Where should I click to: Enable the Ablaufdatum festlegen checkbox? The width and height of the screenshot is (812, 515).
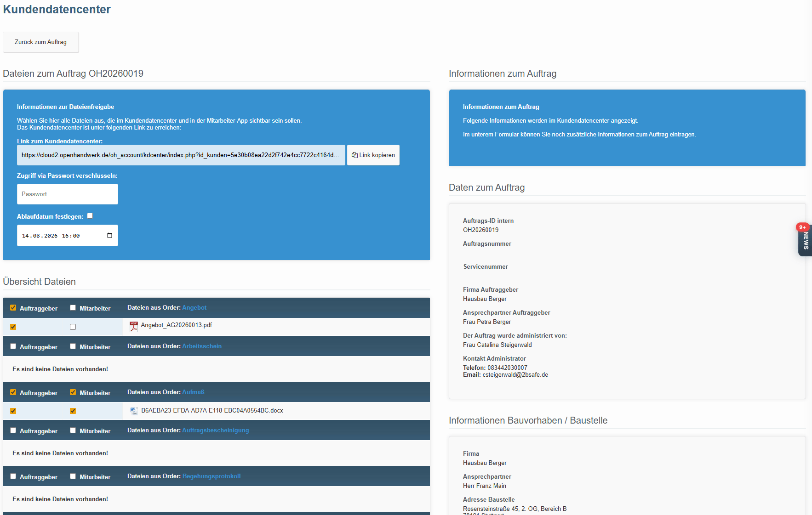pyautogui.click(x=90, y=216)
